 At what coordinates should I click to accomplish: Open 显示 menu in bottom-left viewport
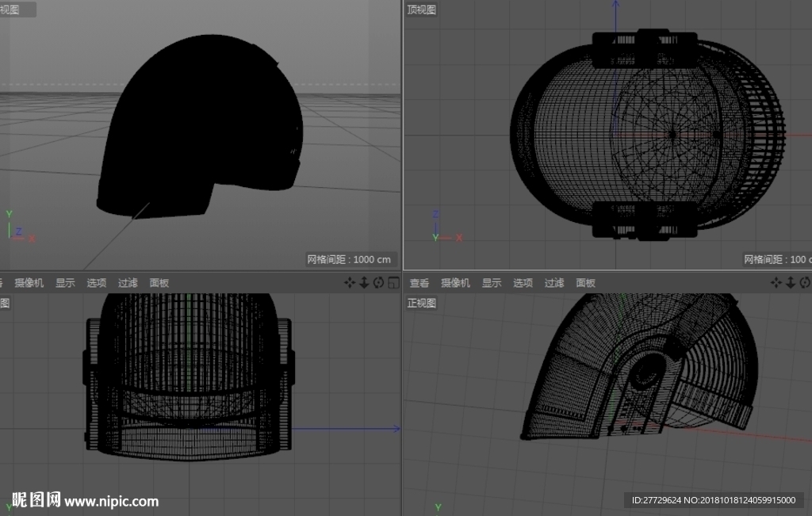tap(65, 283)
